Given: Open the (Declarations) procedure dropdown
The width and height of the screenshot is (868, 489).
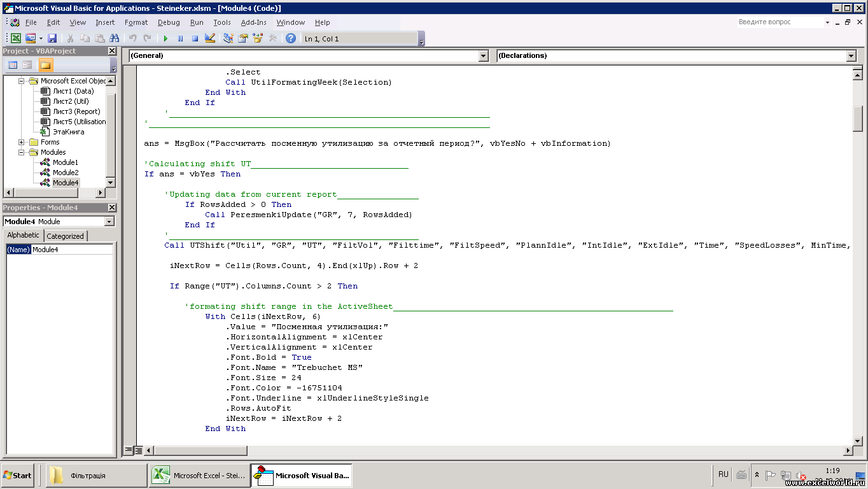Looking at the screenshot, I should [x=851, y=56].
